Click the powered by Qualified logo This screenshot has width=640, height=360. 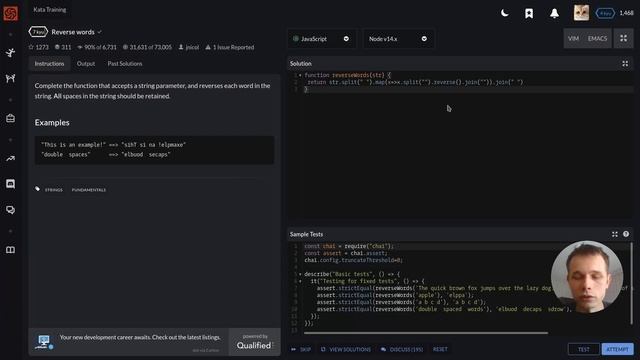tap(255, 342)
